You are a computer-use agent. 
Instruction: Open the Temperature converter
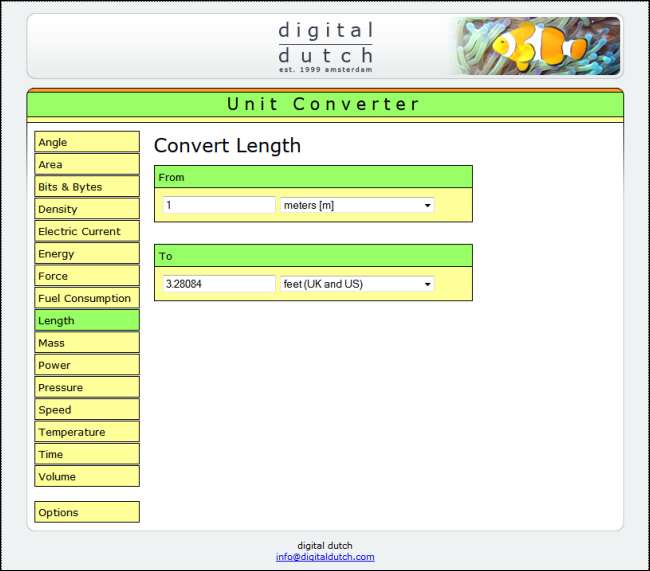(87, 432)
